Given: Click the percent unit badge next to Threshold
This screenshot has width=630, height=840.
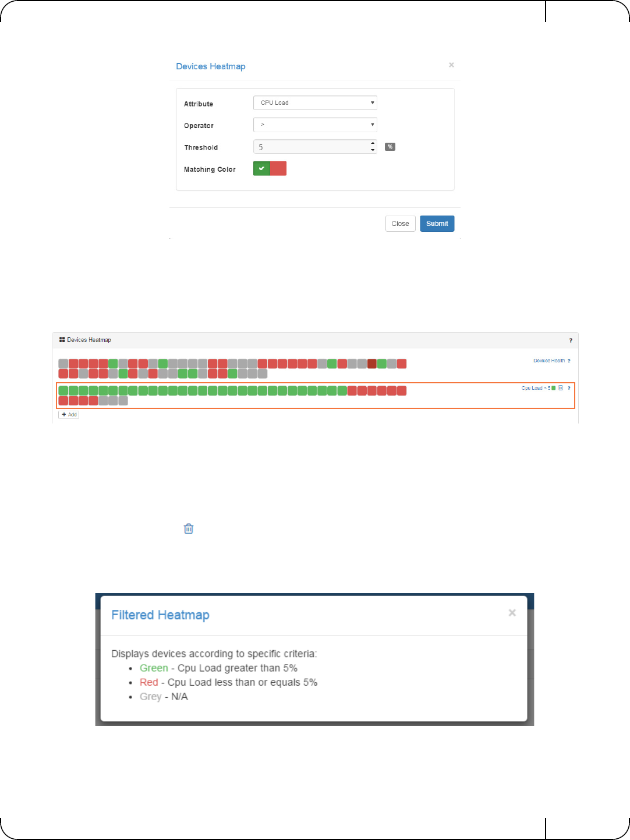Looking at the screenshot, I should [x=390, y=147].
